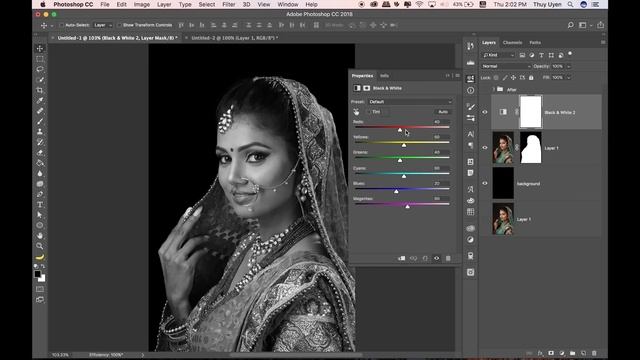Select the Lasso tool
The height and width of the screenshot is (360, 640).
pyautogui.click(x=40, y=69)
